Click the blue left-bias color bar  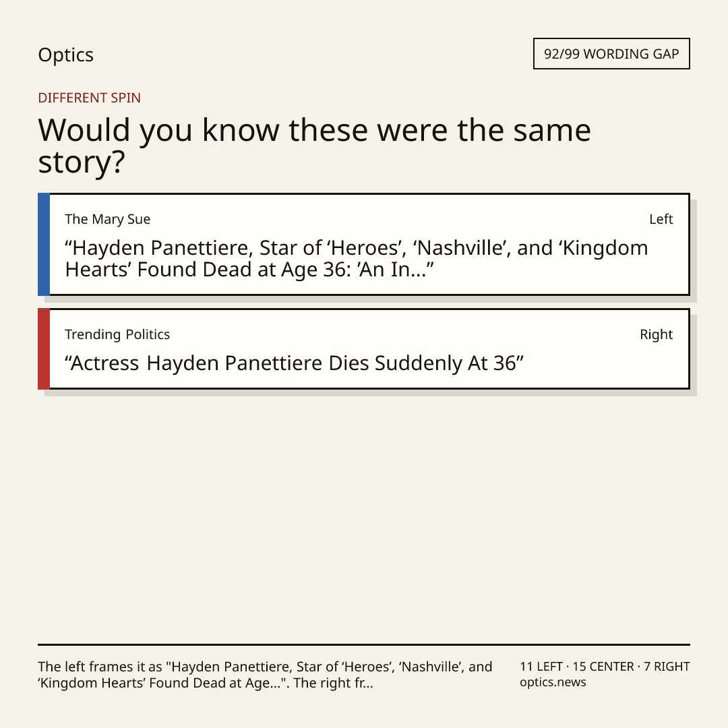44,244
